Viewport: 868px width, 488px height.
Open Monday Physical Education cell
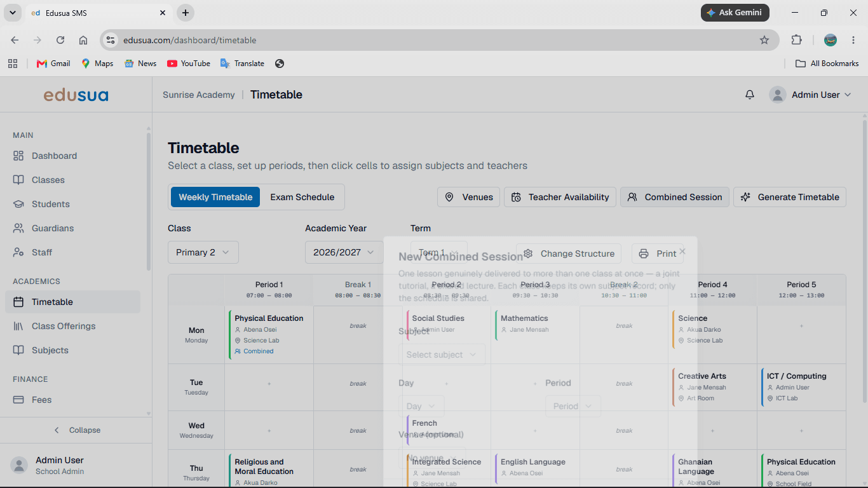click(x=269, y=335)
